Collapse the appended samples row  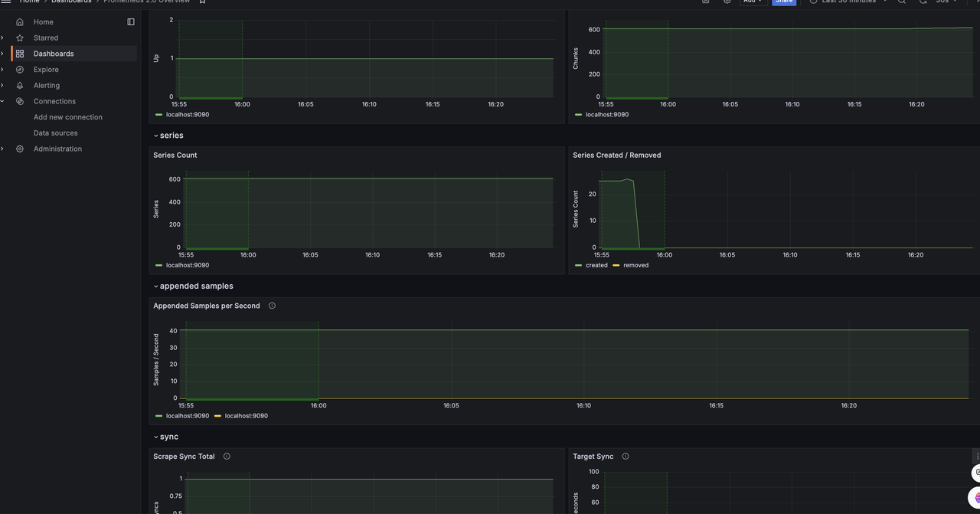click(193, 285)
